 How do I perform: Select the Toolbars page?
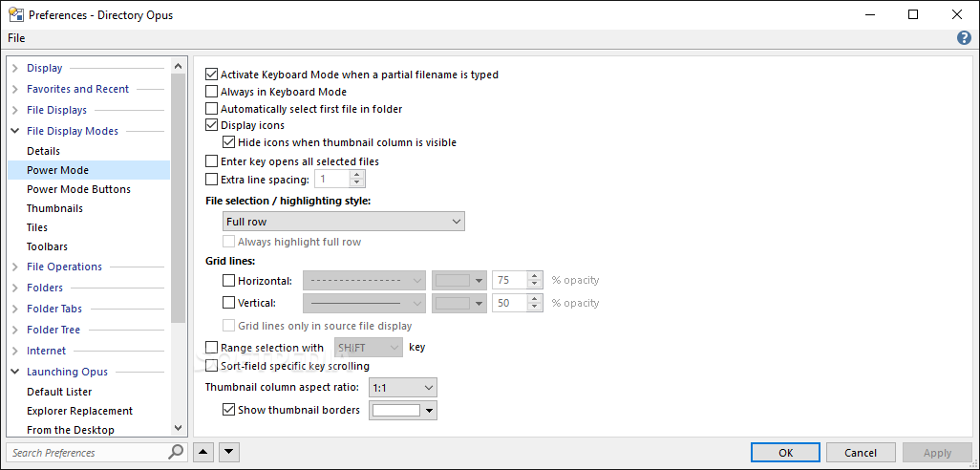tap(47, 246)
